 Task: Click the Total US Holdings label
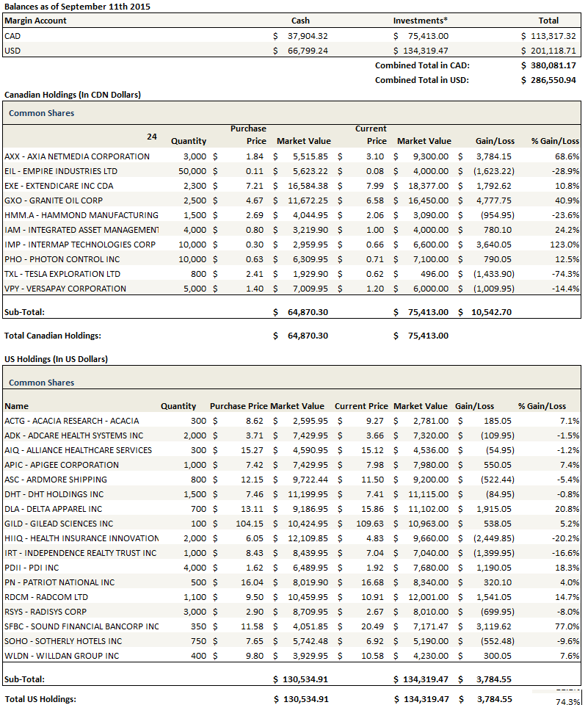40,699
